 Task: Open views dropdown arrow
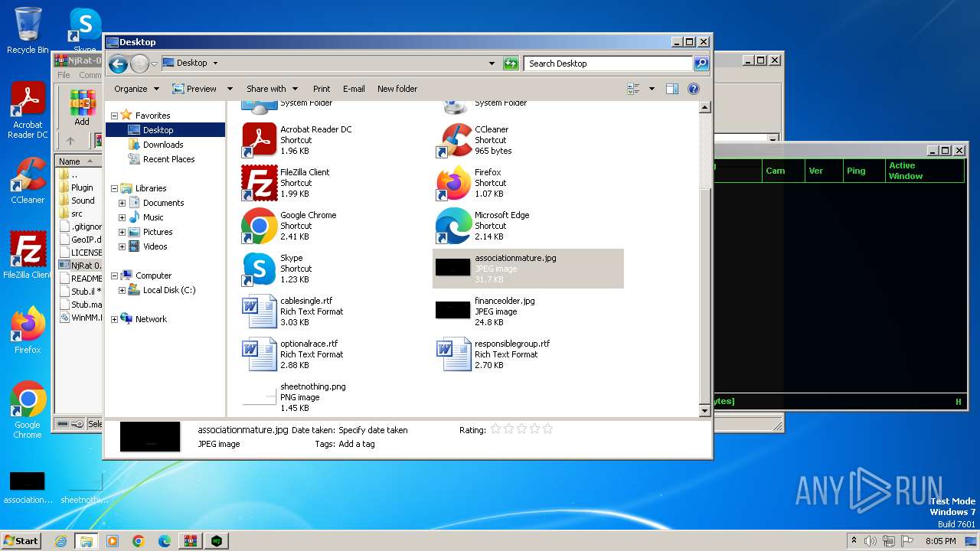[x=652, y=89]
